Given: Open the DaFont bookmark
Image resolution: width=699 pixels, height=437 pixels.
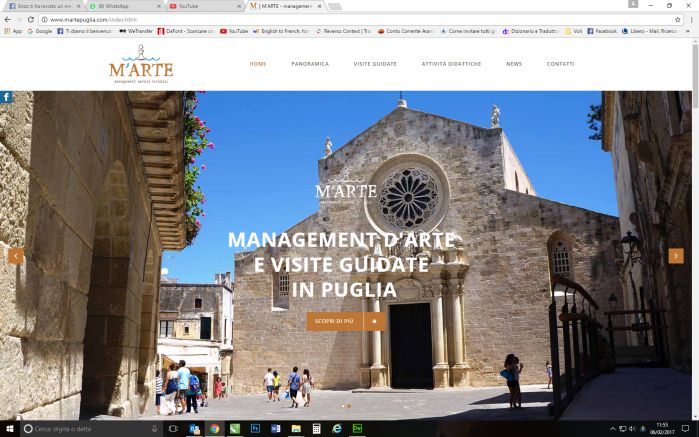Looking at the screenshot, I should [186, 31].
